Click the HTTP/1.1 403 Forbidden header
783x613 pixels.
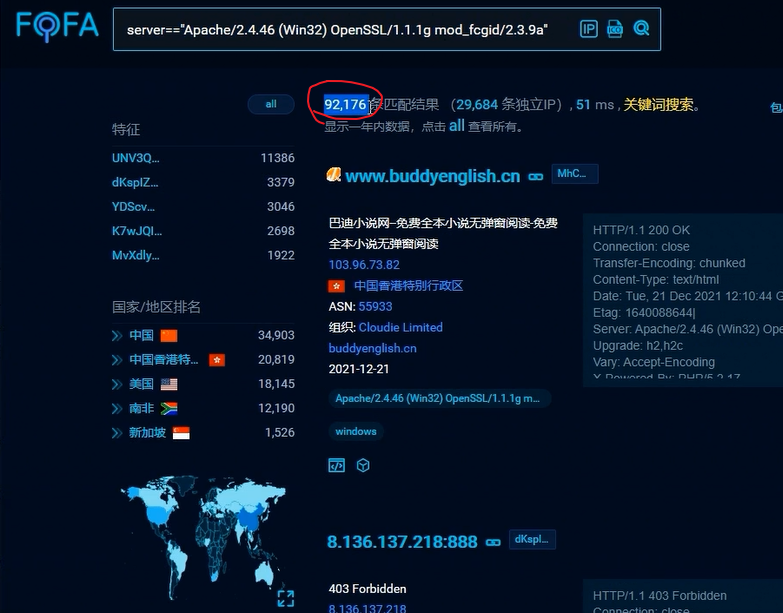(x=659, y=596)
